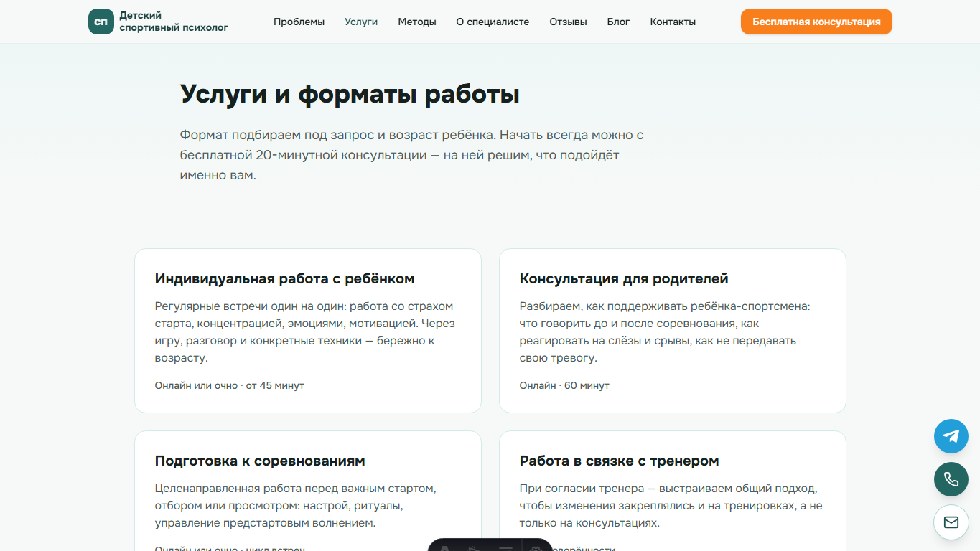Select the Работа в связке с тренером title
This screenshot has height=551, width=980.
[619, 461]
